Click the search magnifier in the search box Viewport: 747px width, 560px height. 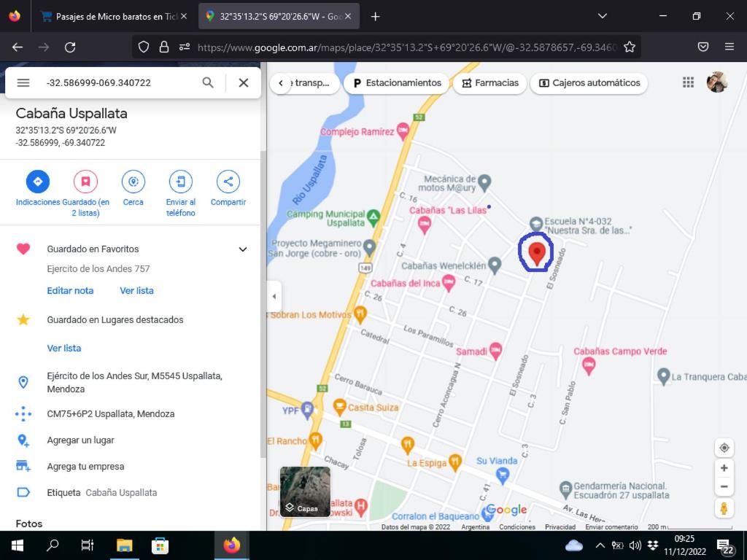coord(208,82)
